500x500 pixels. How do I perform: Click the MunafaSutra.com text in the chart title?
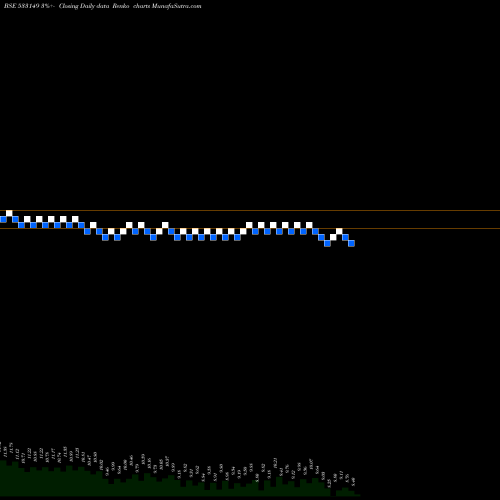point(176,6)
